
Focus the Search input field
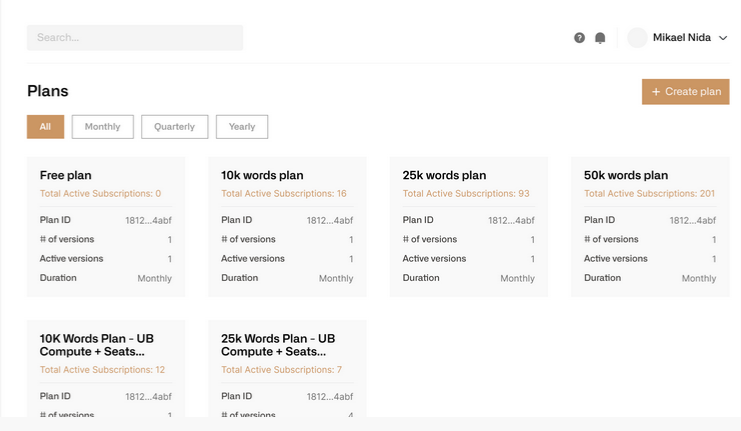click(135, 38)
